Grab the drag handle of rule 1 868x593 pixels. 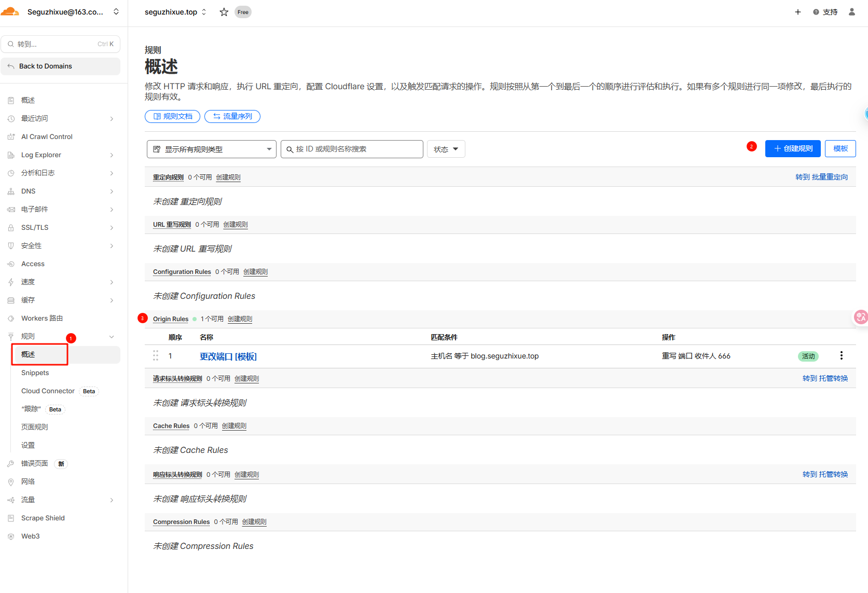(156, 355)
